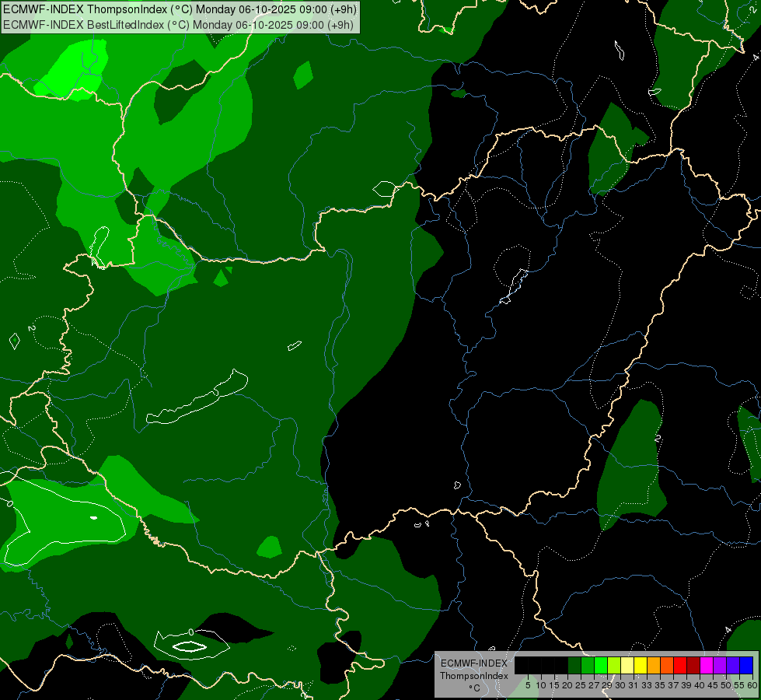Click the medium green 25–27 legend swatch
Image resolution: width=761 pixels, height=700 pixels.
pyautogui.click(x=588, y=665)
